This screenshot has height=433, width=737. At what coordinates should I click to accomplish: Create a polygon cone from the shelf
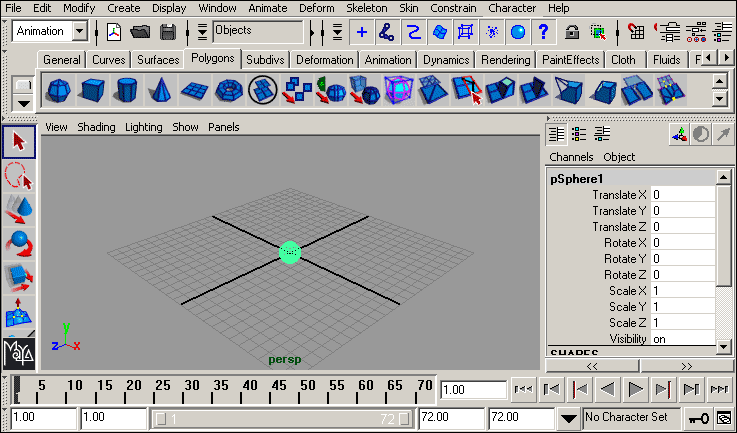point(159,91)
